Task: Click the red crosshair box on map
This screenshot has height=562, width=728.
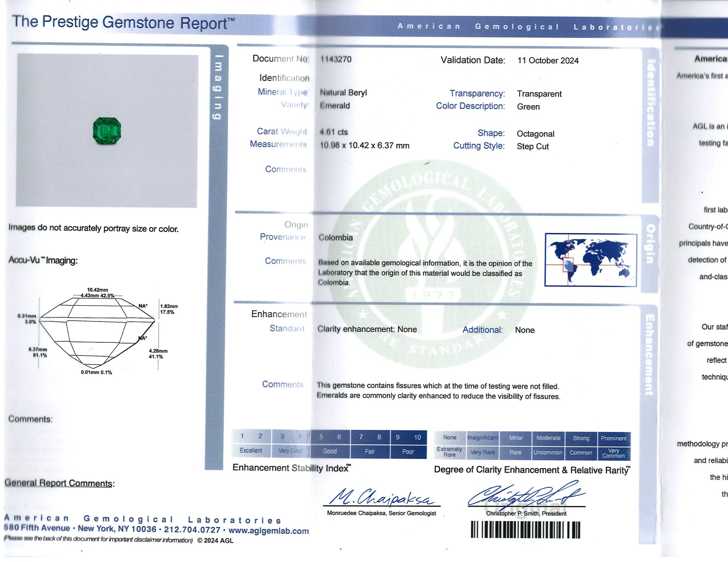Action: [x=568, y=265]
